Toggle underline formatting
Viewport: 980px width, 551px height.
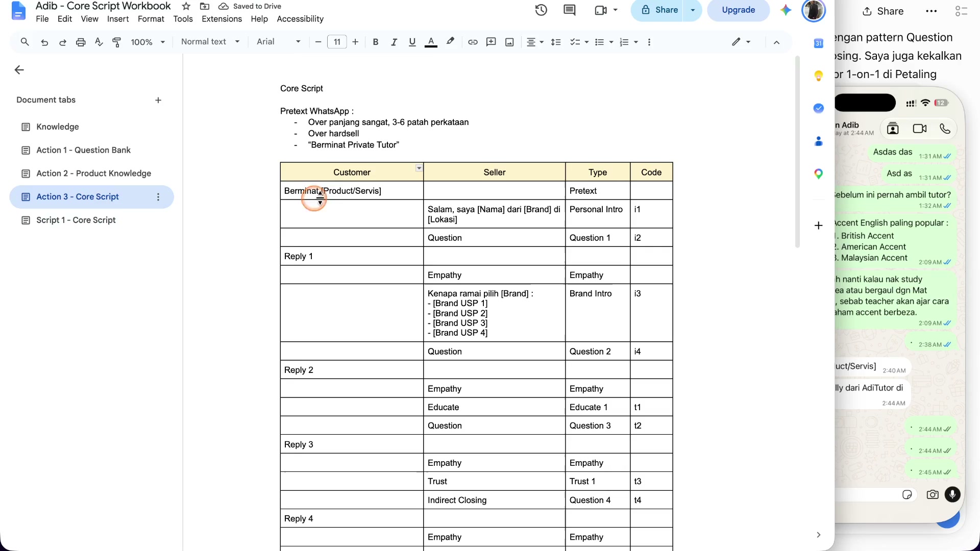click(x=412, y=42)
